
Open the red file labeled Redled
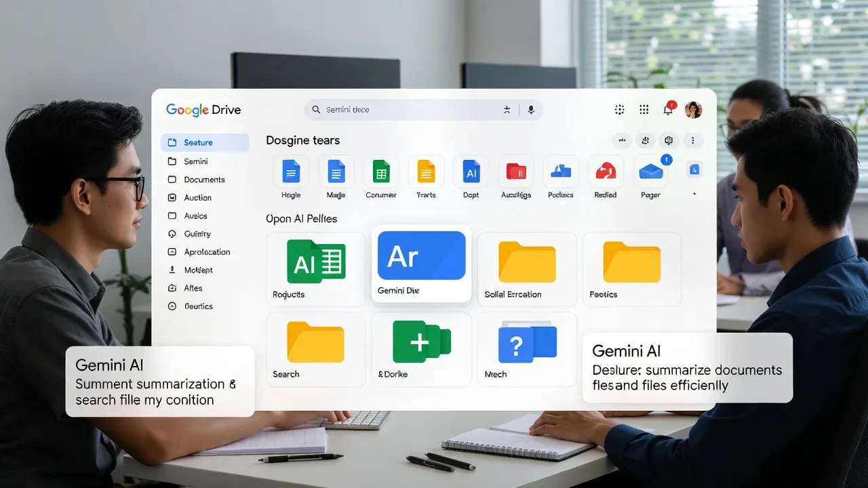click(x=605, y=175)
